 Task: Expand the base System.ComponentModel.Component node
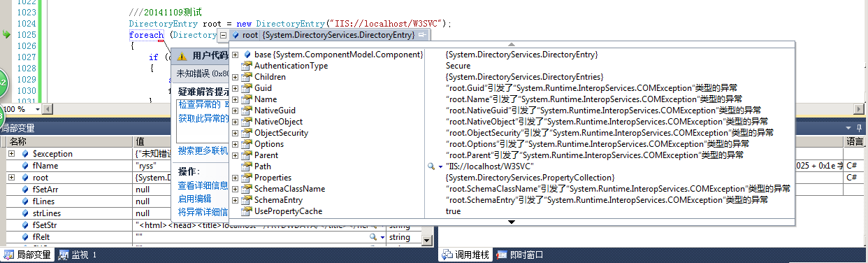coord(236,55)
